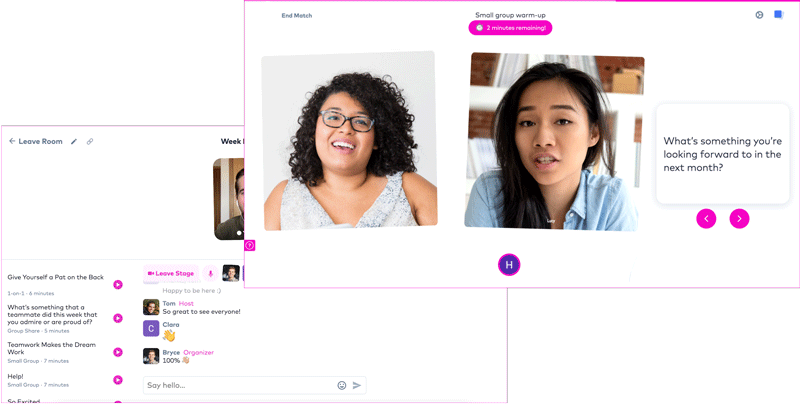Select Teamwork Makes the Dream Work title
This screenshot has height=404, width=800.
coord(52,348)
